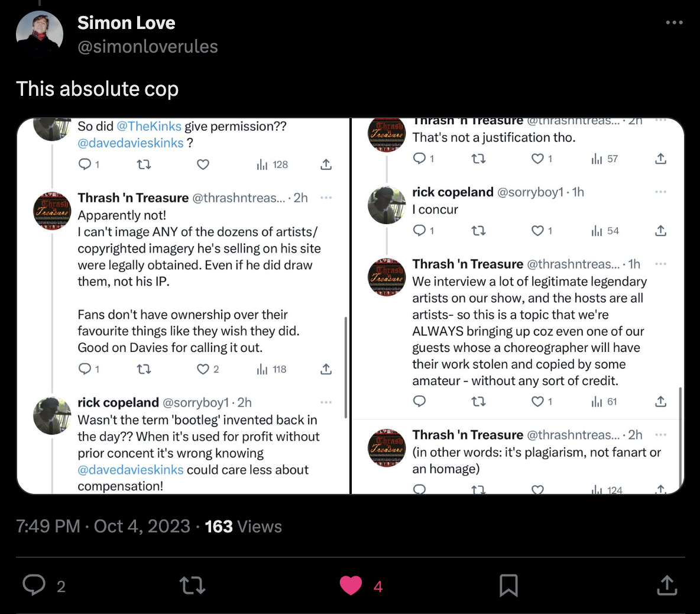The image size is (700, 614).
Task: Share Simon Love's tweet via share icon
Action: pos(666,586)
